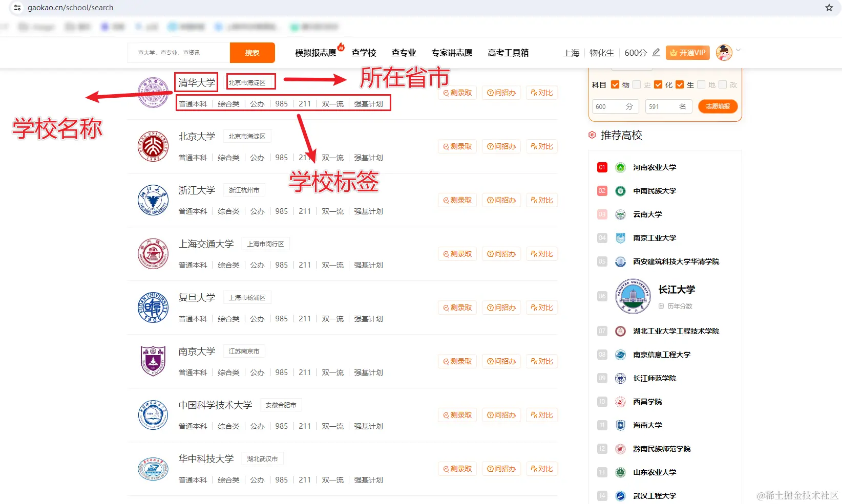Open site information icon in address bar
Image resolution: width=842 pixels, height=504 pixels.
coord(17,8)
